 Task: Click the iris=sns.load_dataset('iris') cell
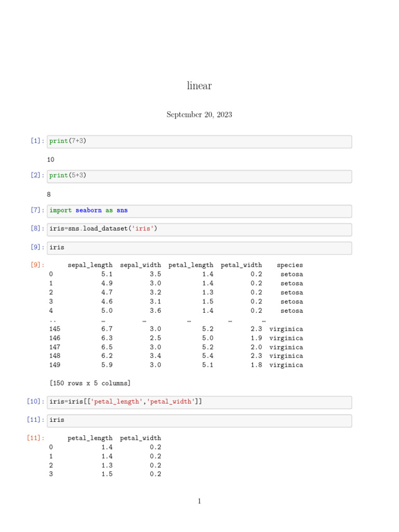[x=199, y=229]
